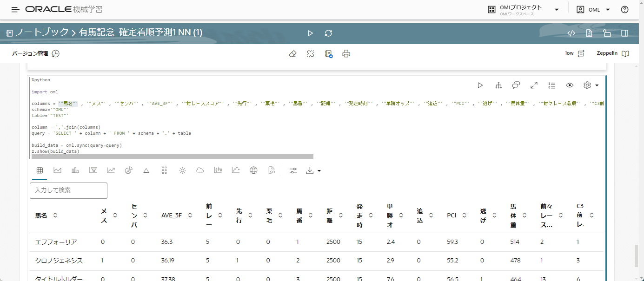Sort by the 距離 column arrows
This screenshot has height=281, width=644.
(x=341, y=215)
